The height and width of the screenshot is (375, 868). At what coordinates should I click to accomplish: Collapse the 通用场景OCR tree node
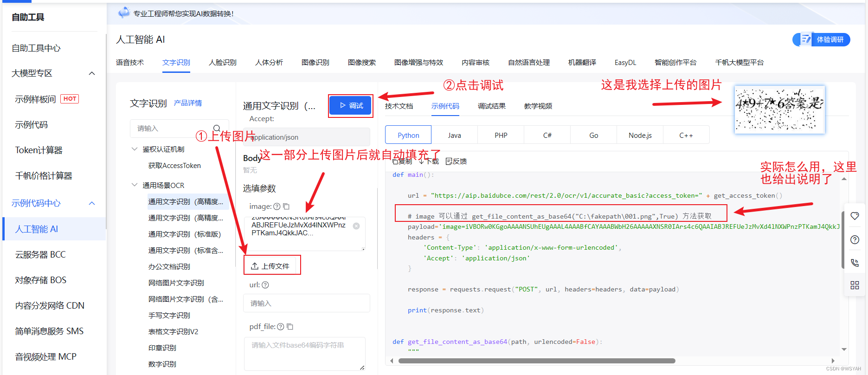[135, 185]
